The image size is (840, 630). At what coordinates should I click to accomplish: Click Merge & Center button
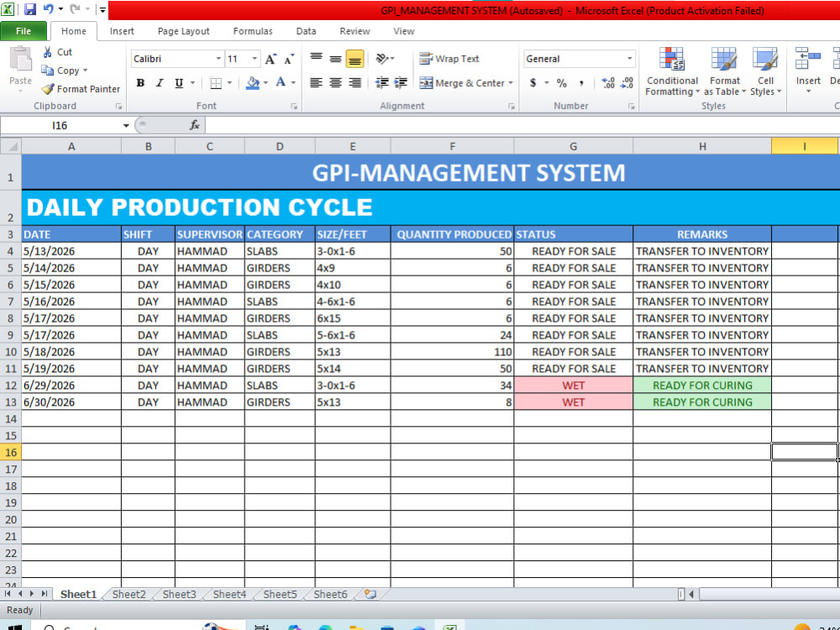463,82
